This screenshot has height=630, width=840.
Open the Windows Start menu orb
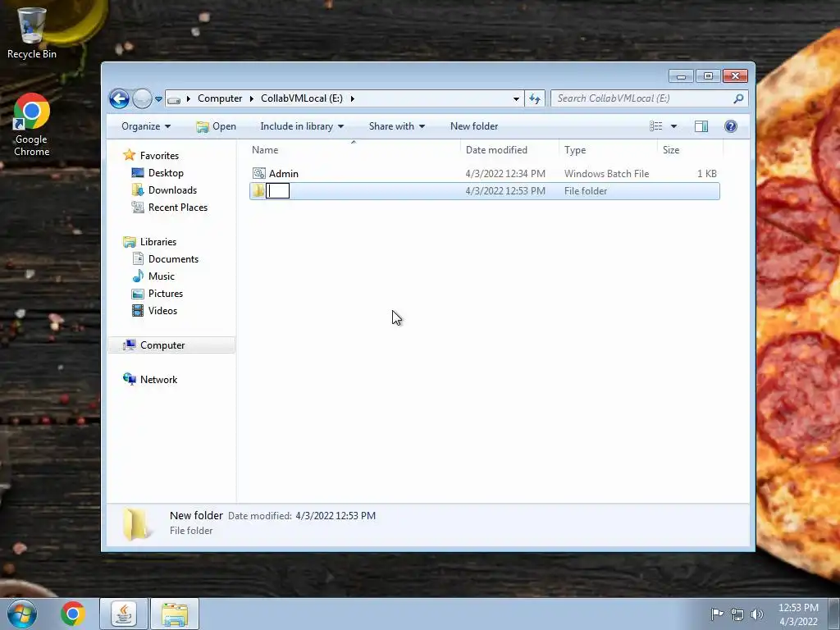pyautogui.click(x=22, y=614)
